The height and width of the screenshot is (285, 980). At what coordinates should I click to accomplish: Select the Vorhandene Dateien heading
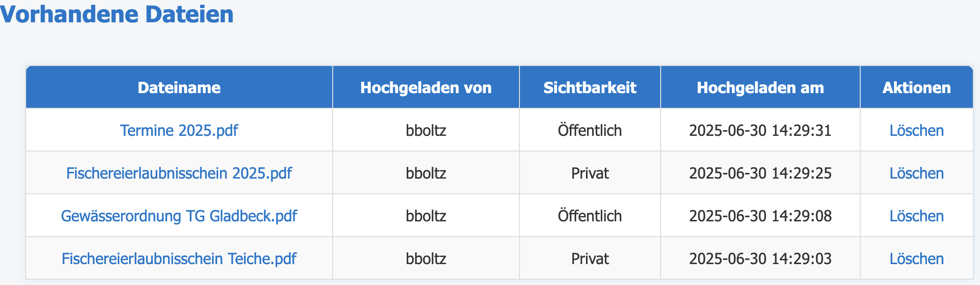point(117,14)
